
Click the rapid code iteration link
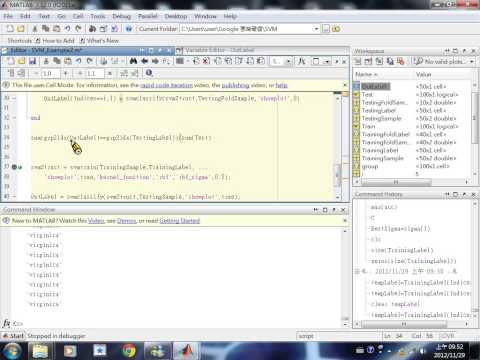point(166,85)
